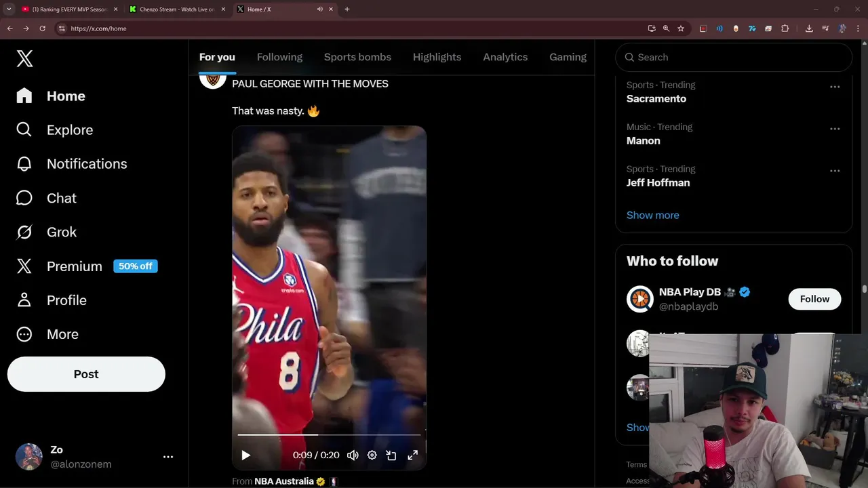Reload the current page
Viewport: 868px width, 488px height.
tap(42, 28)
